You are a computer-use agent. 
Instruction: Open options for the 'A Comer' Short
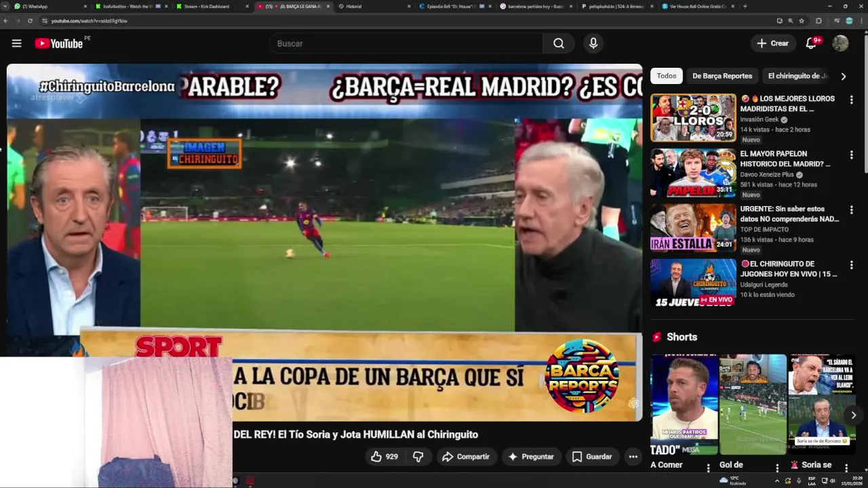click(709, 468)
